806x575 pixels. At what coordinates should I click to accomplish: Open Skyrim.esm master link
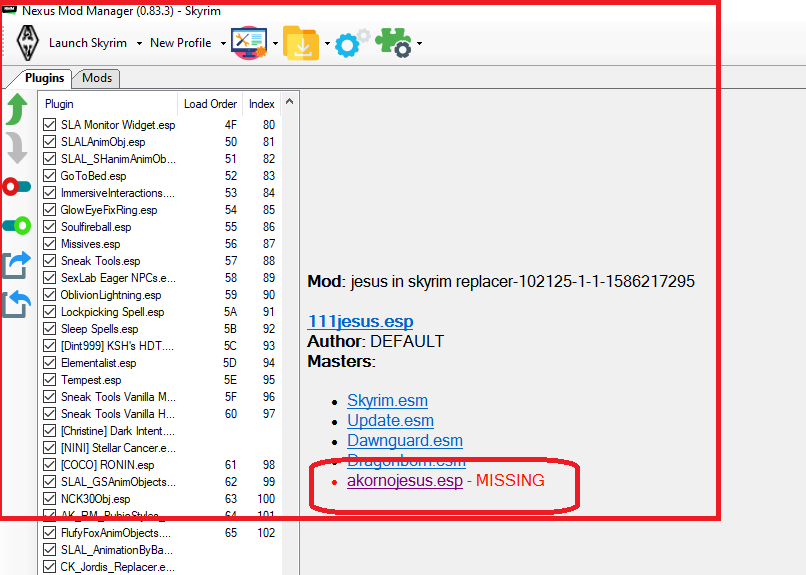[387, 400]
